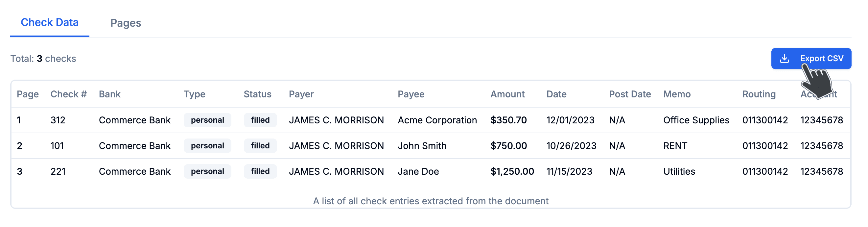868x227 pixels.
Task: Select the Acme Corporation payee cell
Action: coord(437,120)
